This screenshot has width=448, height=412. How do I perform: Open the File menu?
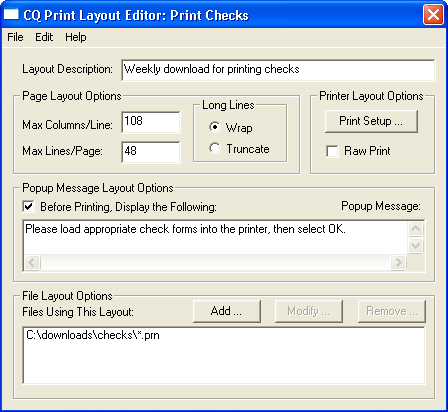(15, 37)
